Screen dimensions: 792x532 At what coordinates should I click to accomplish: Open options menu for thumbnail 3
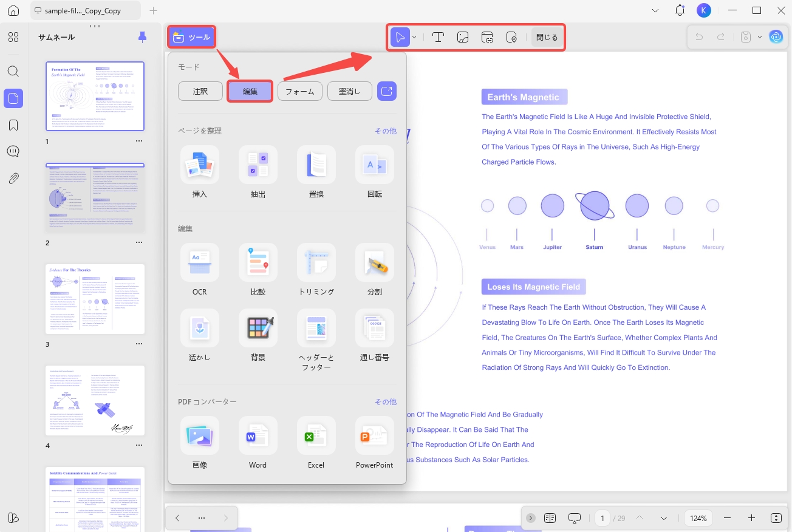[139, 344]
